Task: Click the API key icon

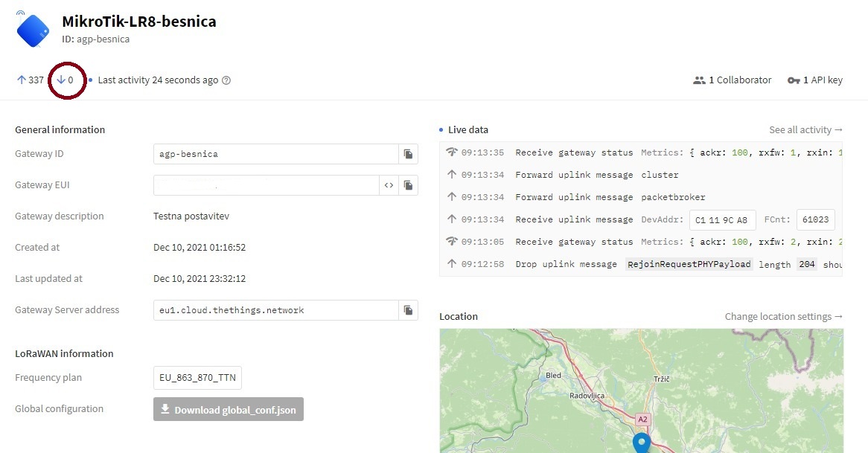Action: [794, 80]
